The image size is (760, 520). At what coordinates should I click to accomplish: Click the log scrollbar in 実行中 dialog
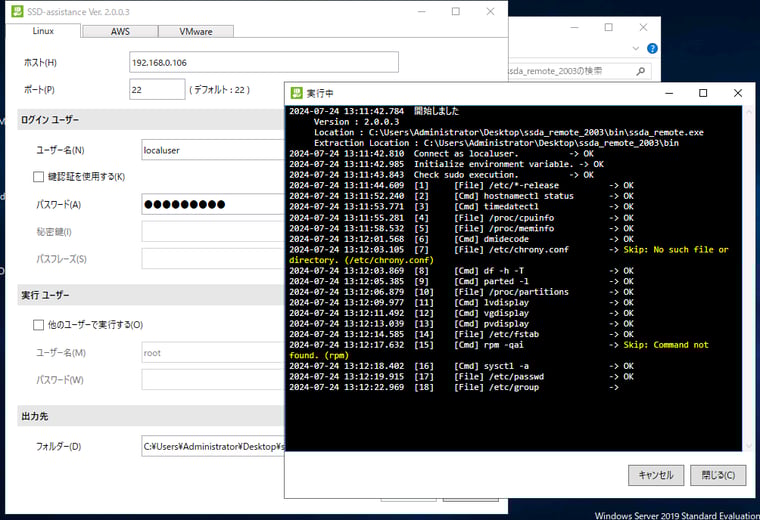[x=750, y=279]
